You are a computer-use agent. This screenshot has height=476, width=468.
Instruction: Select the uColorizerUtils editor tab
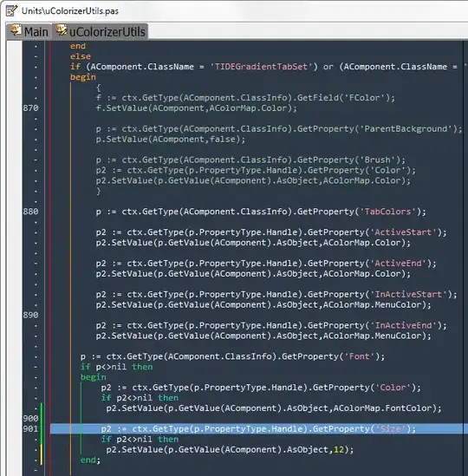(x=101, y=31)
